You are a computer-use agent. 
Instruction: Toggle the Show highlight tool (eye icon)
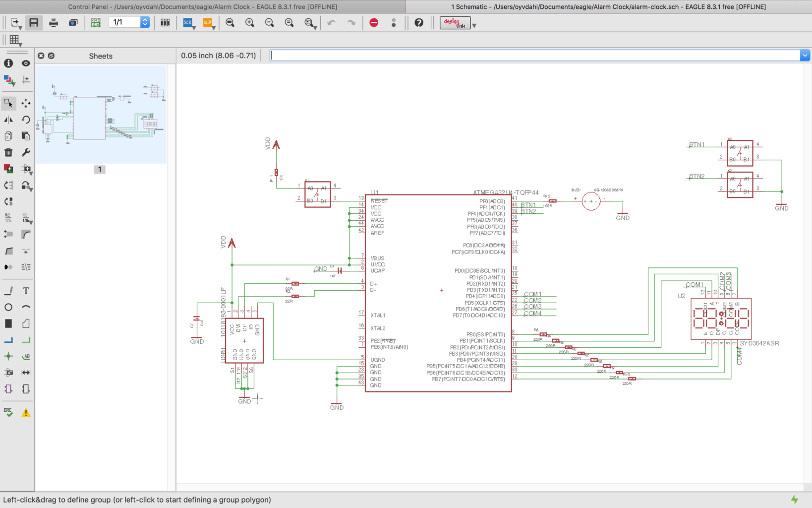click(x=25, y=63)
